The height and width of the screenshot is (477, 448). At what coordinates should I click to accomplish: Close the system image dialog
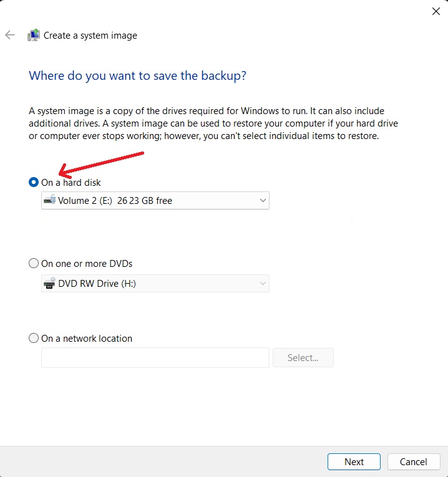point(436,11)
